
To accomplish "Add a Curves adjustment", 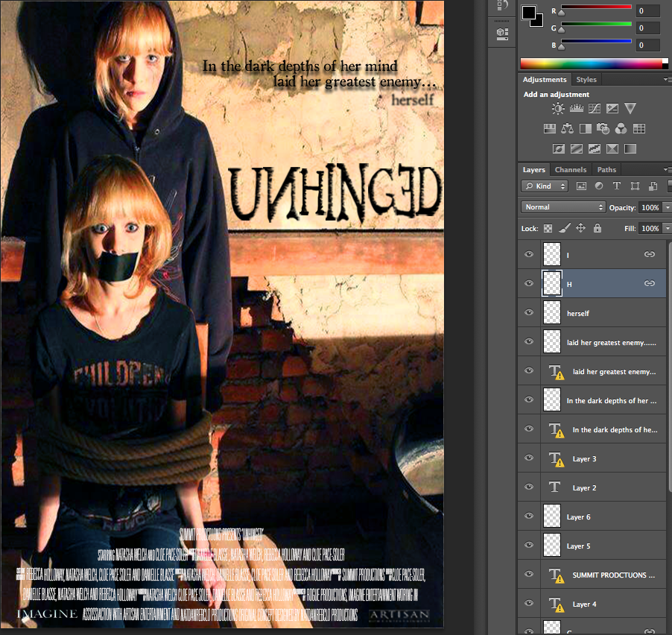I will pos(595,109).
